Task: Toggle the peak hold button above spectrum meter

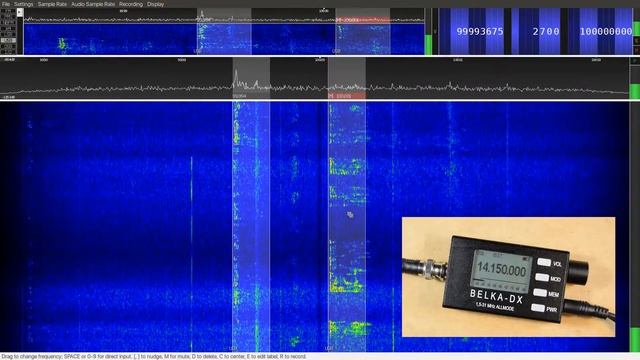Action: (x=635, y=61)
